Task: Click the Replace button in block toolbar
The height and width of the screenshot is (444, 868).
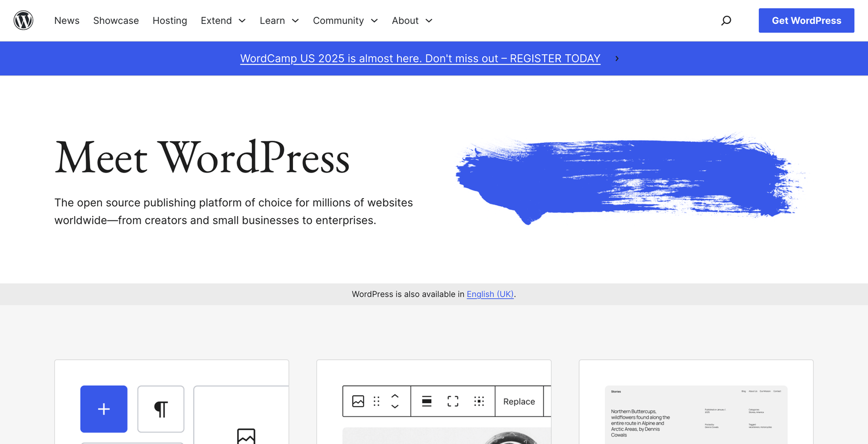Action: (519, 402)
